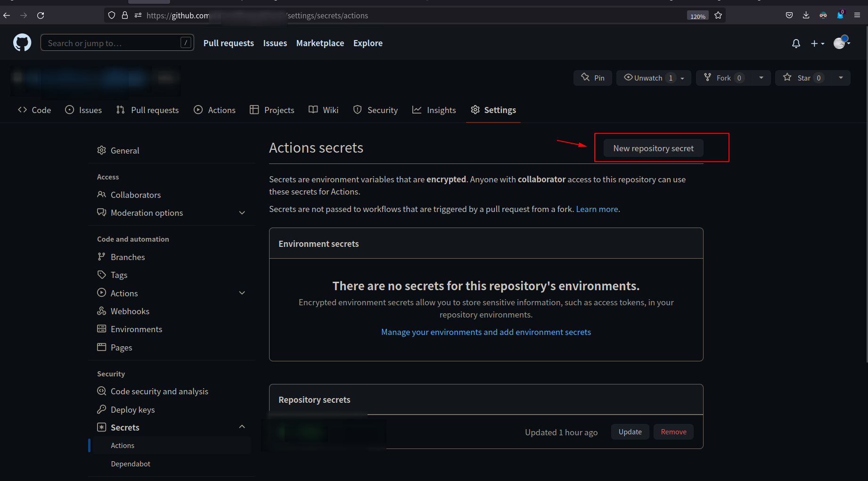Image resolution: width=868 pixels, height=481 pixels.
Task: Open Manage your environments and add environment secrets
Action: (x=486, y=332)
